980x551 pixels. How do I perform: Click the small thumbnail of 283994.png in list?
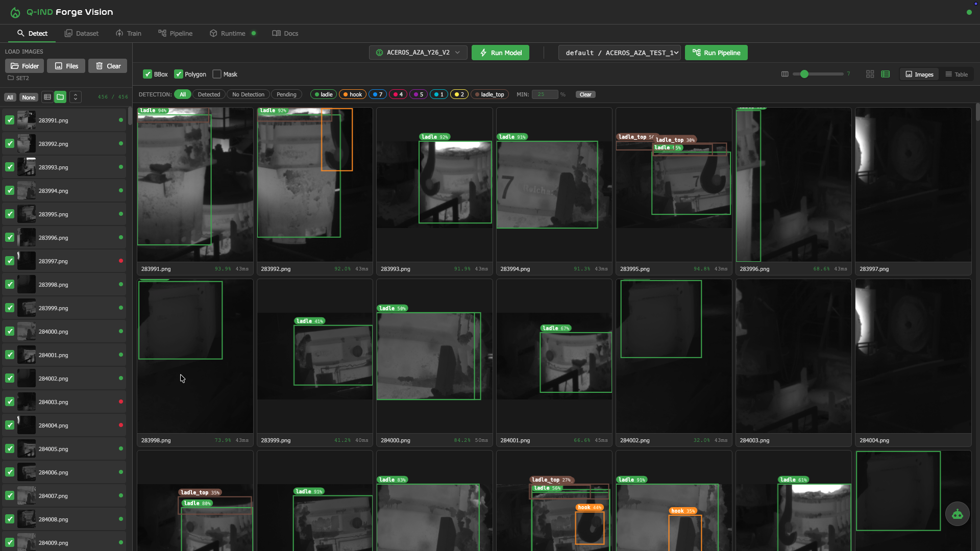pos(27,191)
